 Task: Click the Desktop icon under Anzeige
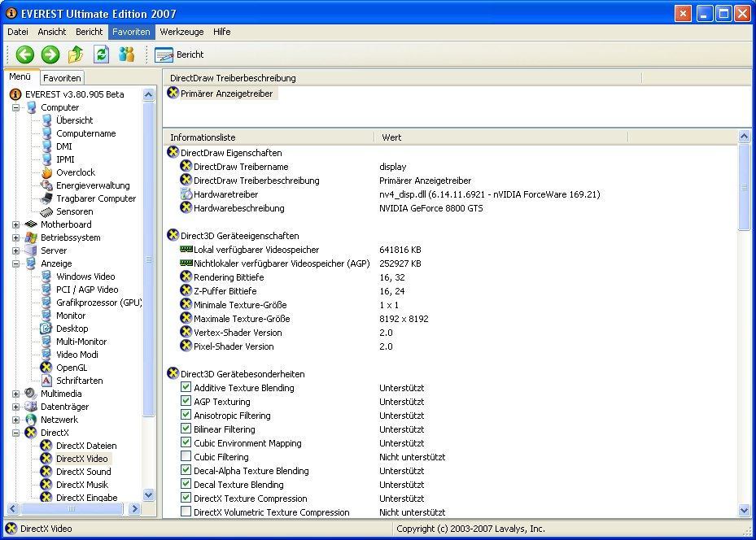click(46, 329)
